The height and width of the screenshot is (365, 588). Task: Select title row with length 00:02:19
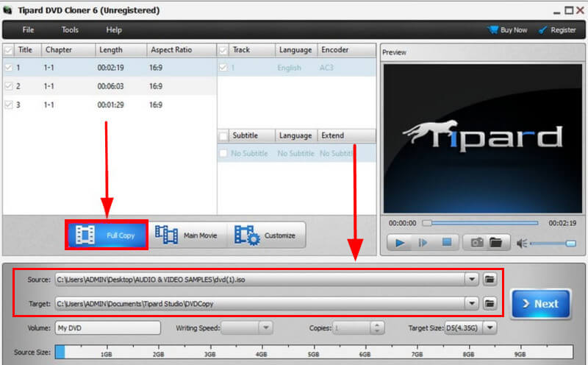point(110,68)
